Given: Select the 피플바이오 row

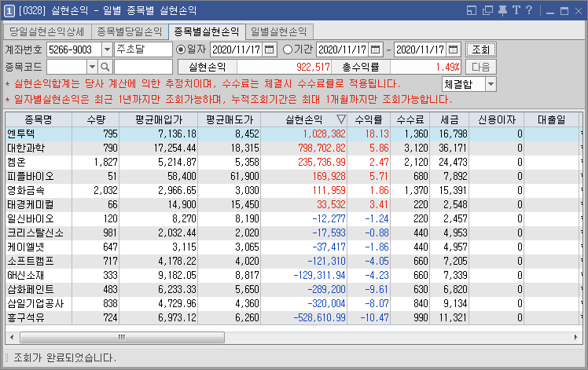Looking at the screenshot, I should (292, 176).
